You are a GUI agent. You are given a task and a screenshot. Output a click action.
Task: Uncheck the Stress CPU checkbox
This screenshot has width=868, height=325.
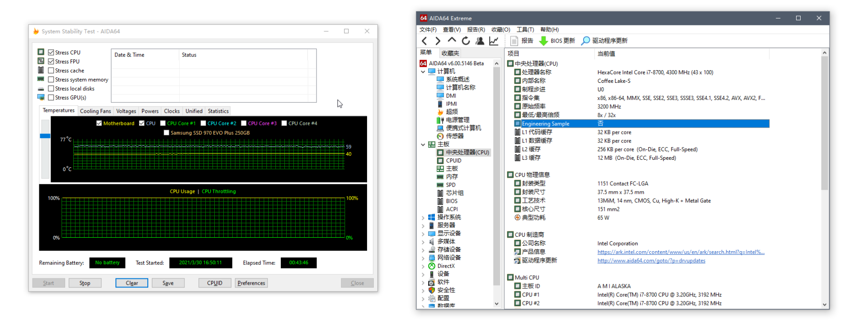[51, 53]
